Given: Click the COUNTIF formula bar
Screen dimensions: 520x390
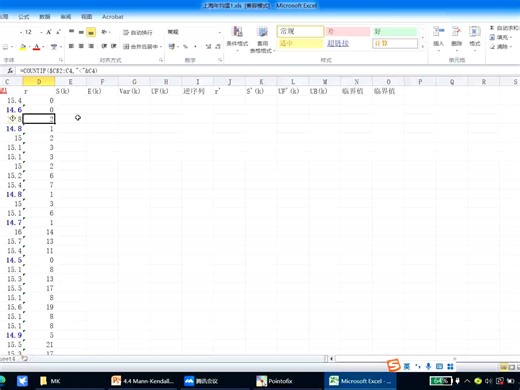Looking at the screenshot, I should click(268, 71).
